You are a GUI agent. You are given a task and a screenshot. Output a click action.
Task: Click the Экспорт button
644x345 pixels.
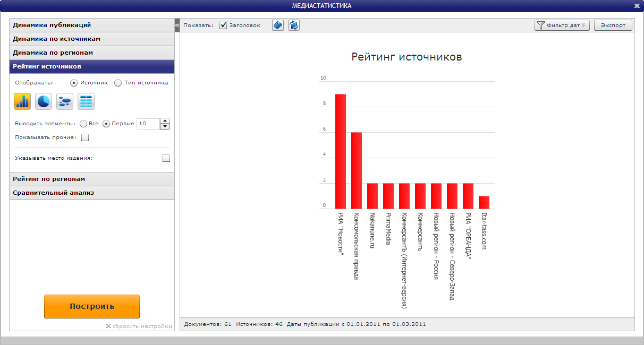[613, 25]
